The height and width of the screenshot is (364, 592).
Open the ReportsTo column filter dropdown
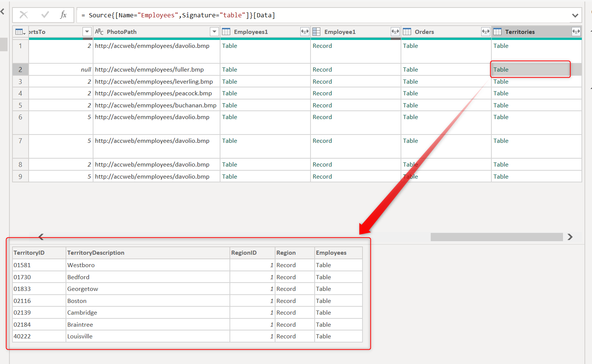(87, 32)
